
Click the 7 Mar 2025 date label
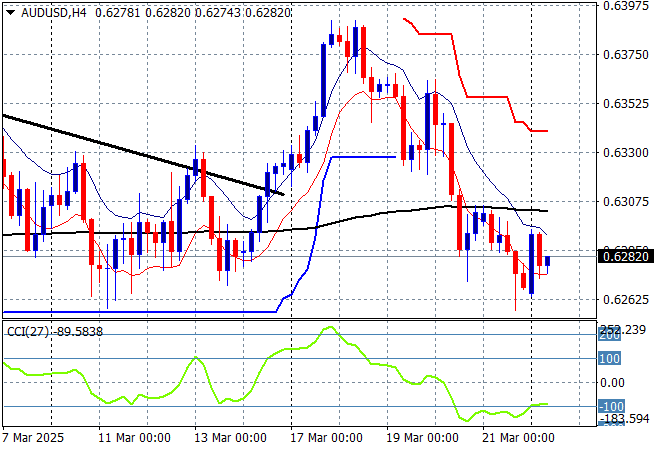33,438
